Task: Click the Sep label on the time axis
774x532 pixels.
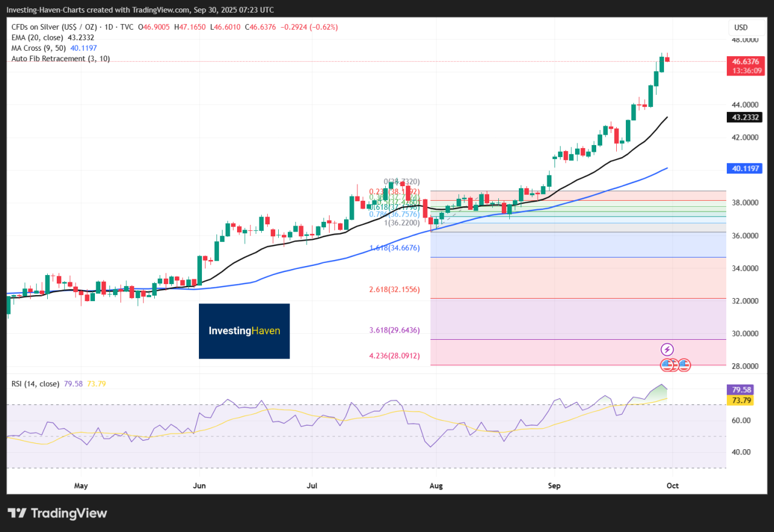Action: pyautogui.click(x=553, y=485)
